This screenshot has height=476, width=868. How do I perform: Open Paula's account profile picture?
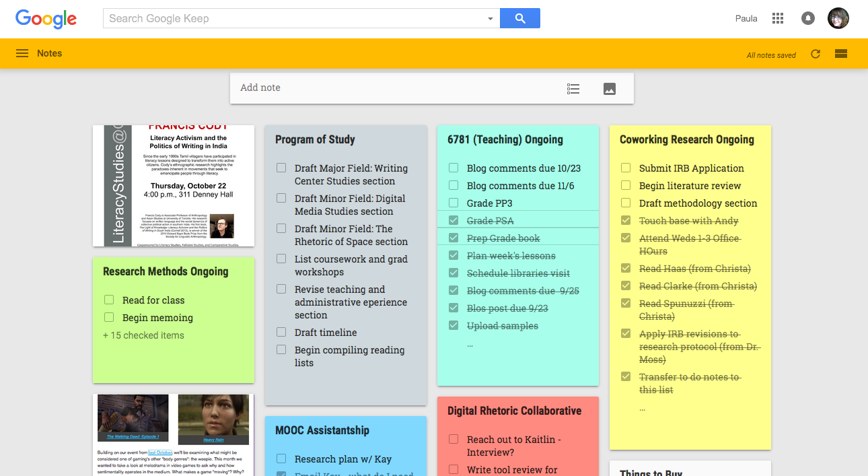pos(838,18)
